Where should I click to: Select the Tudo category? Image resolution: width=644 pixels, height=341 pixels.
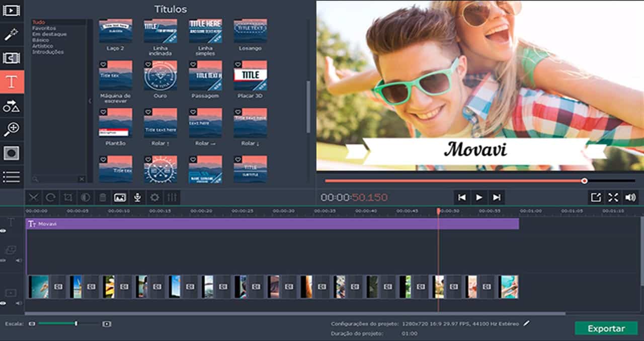coord(38,22)
